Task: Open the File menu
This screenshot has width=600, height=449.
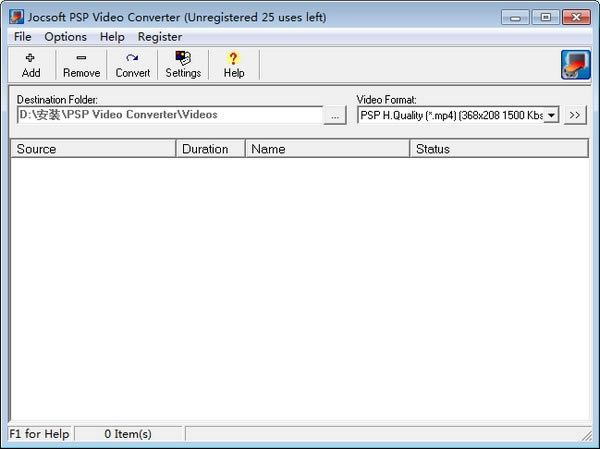Action: click(x=23, y=37)
